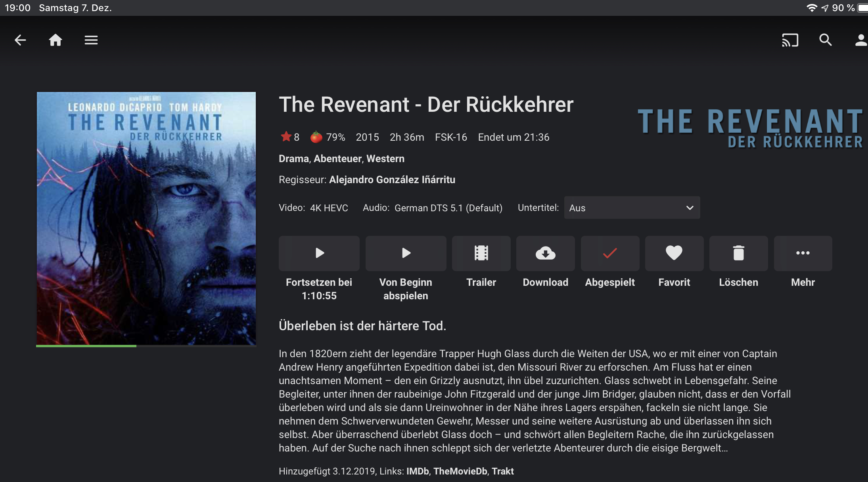Open the IMDb link

[x=418, y=471]
